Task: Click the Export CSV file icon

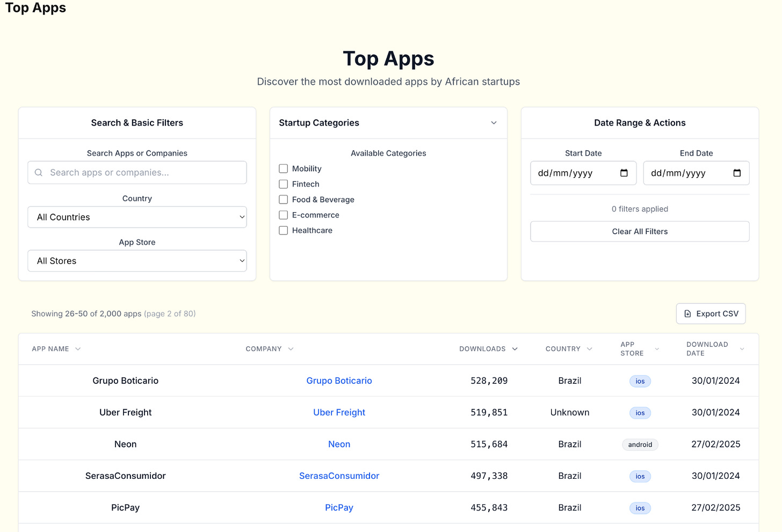Action: tap(687, 314)
